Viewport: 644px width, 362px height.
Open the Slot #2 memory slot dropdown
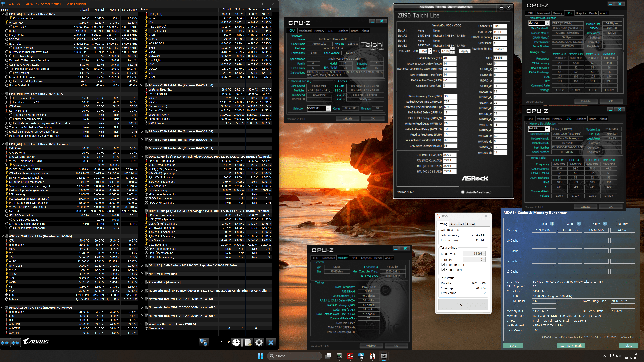coord(547,23)
